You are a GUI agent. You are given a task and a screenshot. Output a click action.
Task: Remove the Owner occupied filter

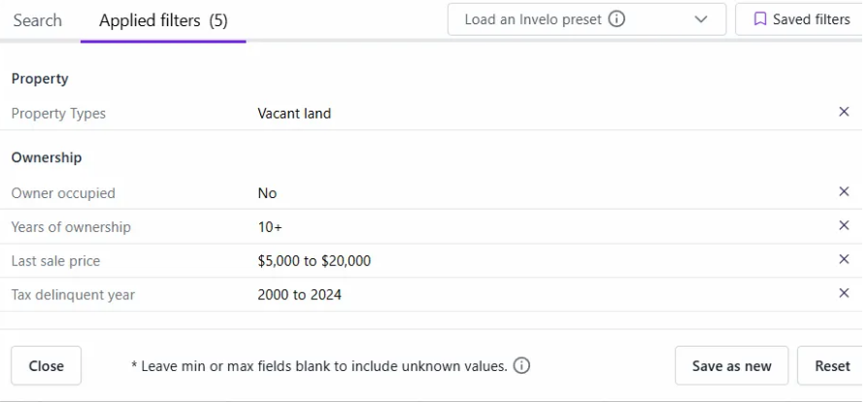(x=844, y=192)
